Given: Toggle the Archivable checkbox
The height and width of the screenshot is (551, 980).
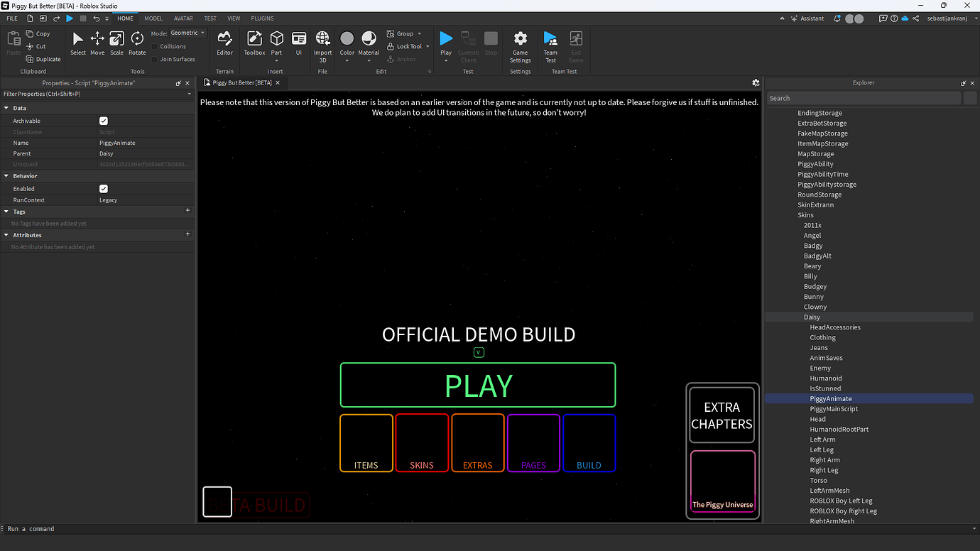Looking at the screenshot, I should coord(104,121).
